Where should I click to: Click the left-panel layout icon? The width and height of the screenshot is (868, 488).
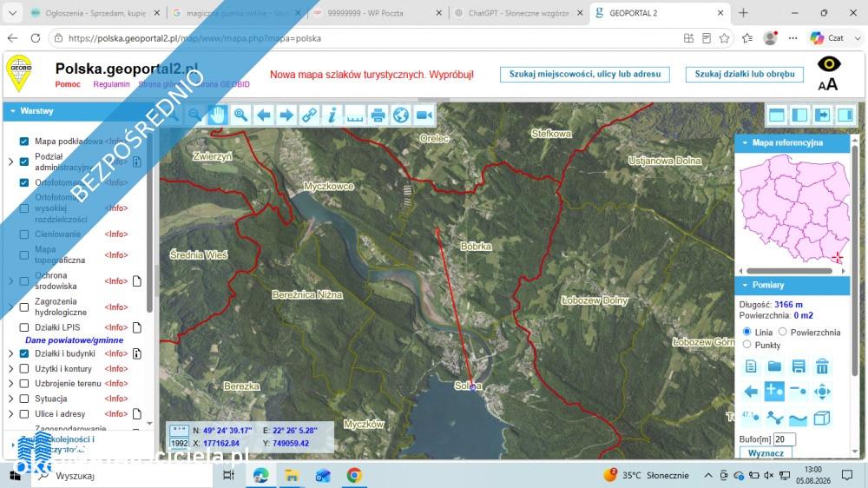pyautogui.click(x=799, y=115)
